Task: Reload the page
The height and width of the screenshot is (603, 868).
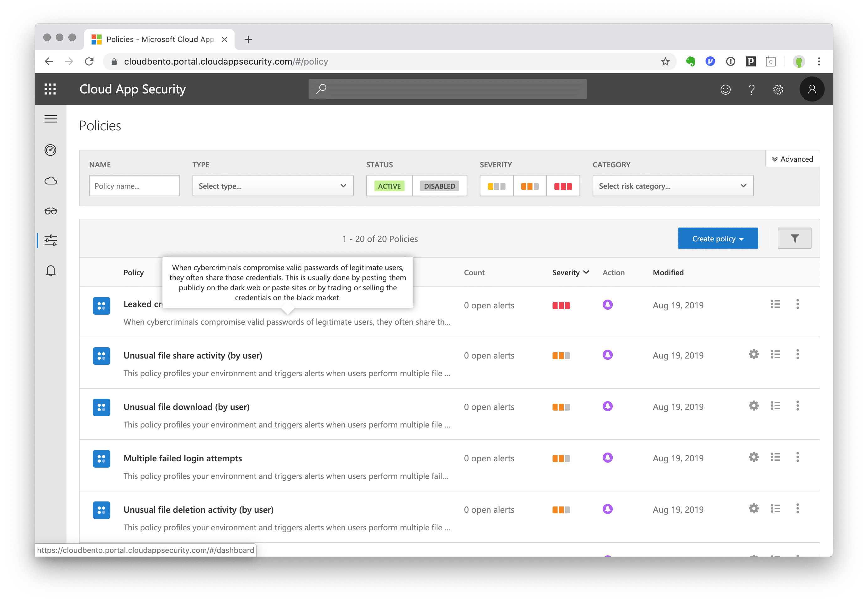Action: (x=89, y=61)
